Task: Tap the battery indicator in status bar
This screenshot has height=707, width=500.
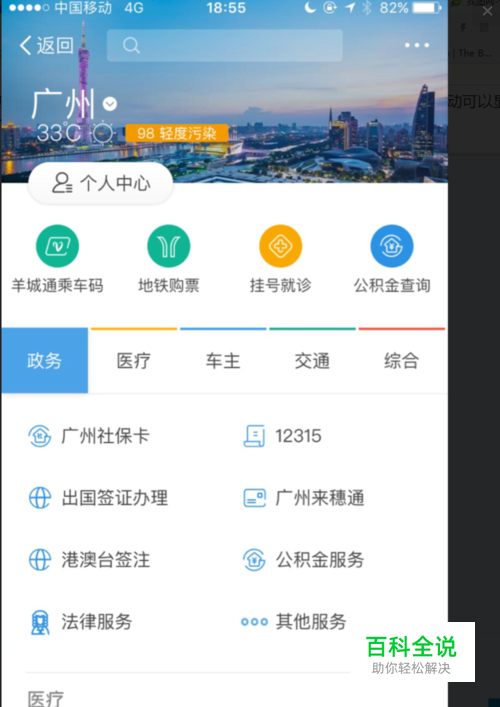Action: click(x=427, y=8)
